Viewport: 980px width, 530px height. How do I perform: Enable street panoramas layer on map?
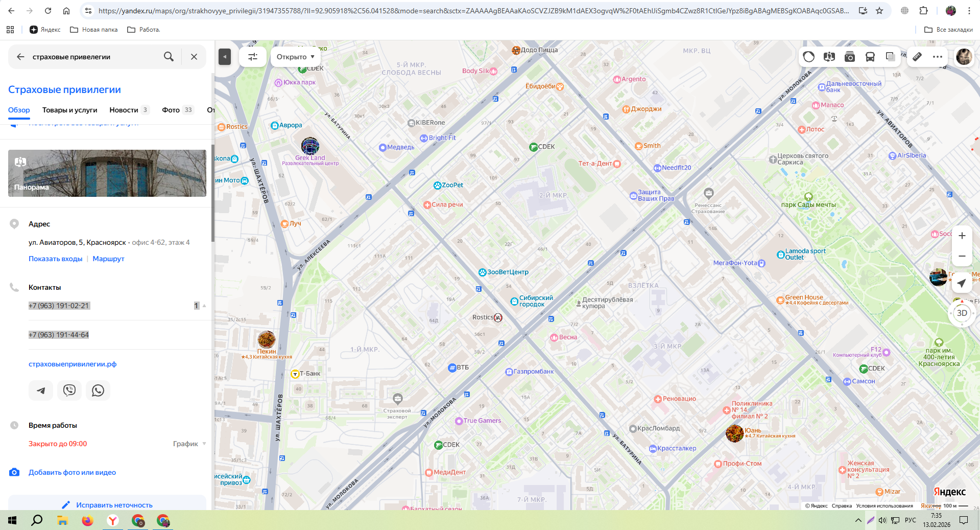829,57
